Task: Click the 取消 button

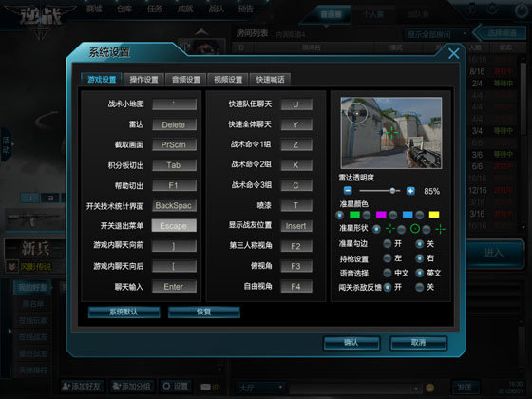Action: (x=418, y=343)
